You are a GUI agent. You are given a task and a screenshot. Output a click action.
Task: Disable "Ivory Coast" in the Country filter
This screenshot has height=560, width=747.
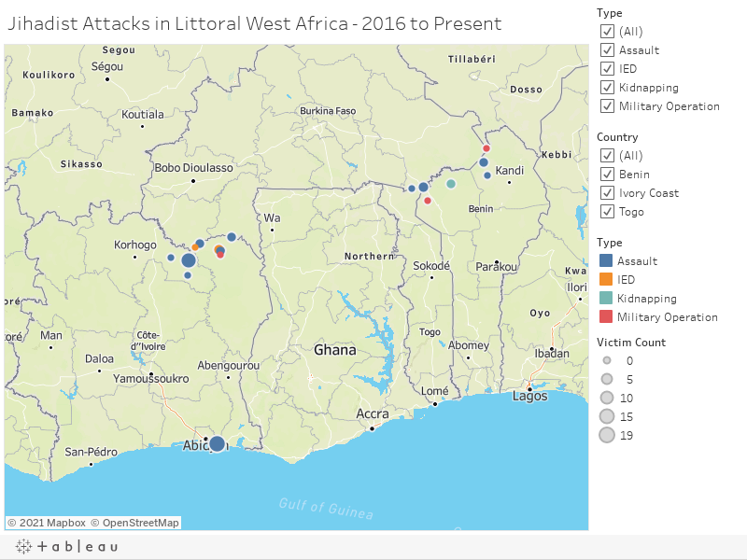(x=607, y=193)
